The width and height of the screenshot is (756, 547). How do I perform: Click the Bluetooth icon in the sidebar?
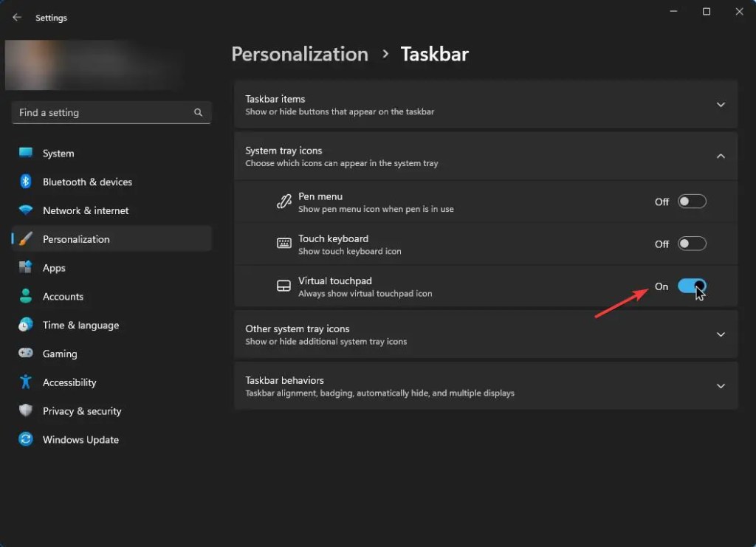click(x=26, y=182)
